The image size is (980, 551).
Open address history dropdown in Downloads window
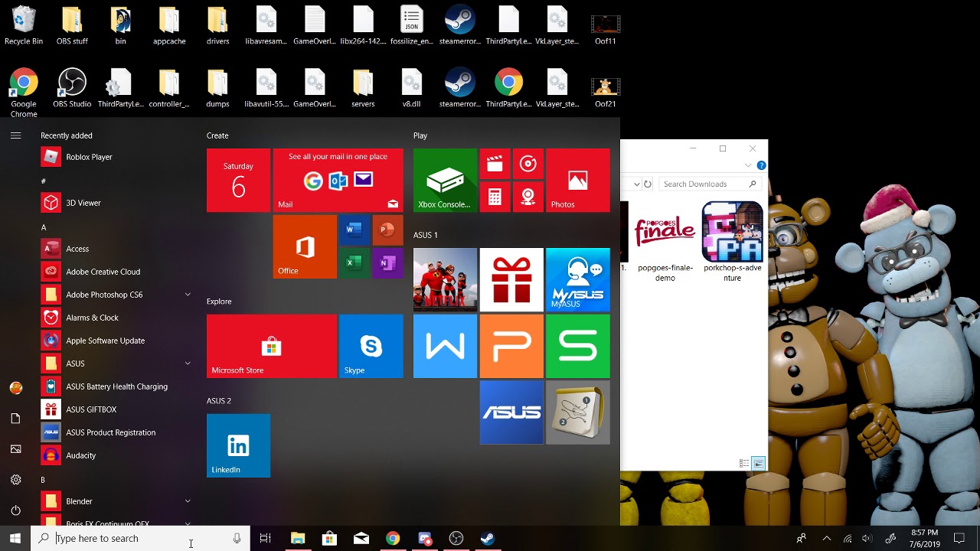point(636,184)
